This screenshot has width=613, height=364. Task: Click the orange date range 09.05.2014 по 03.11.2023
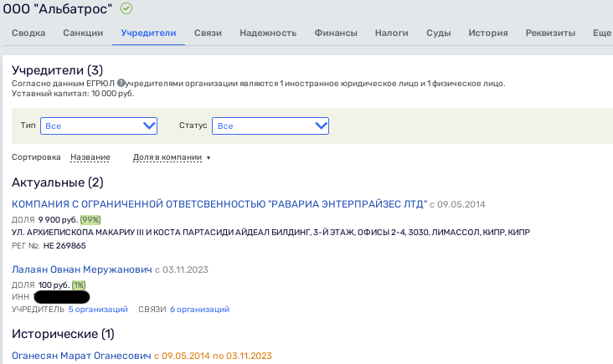(x=213, y=356)
